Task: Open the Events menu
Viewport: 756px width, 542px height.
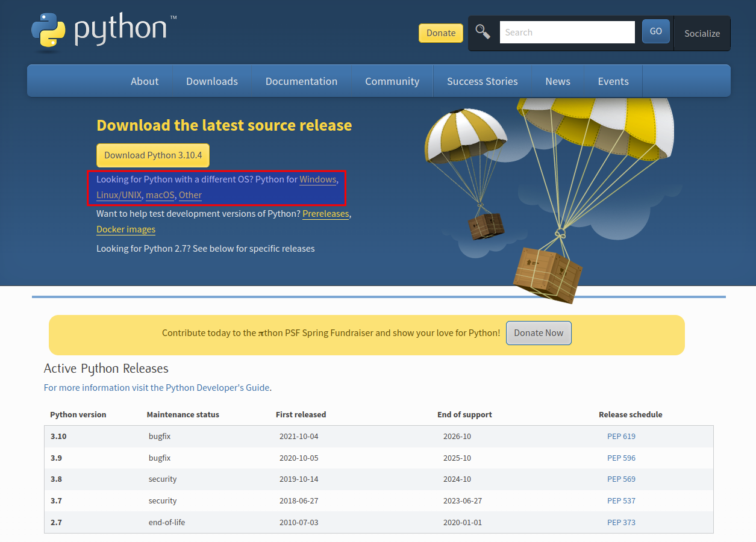Action: tap(613, 81)
